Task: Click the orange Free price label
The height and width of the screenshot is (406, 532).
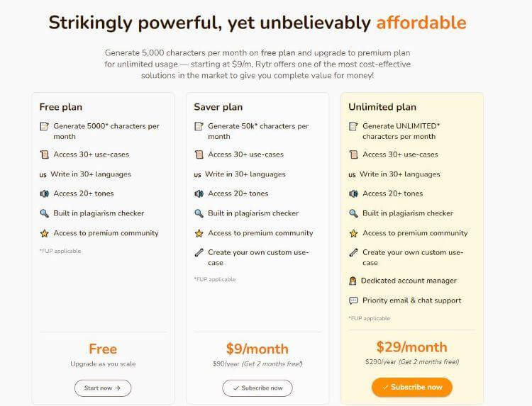Action: point(103,349)
